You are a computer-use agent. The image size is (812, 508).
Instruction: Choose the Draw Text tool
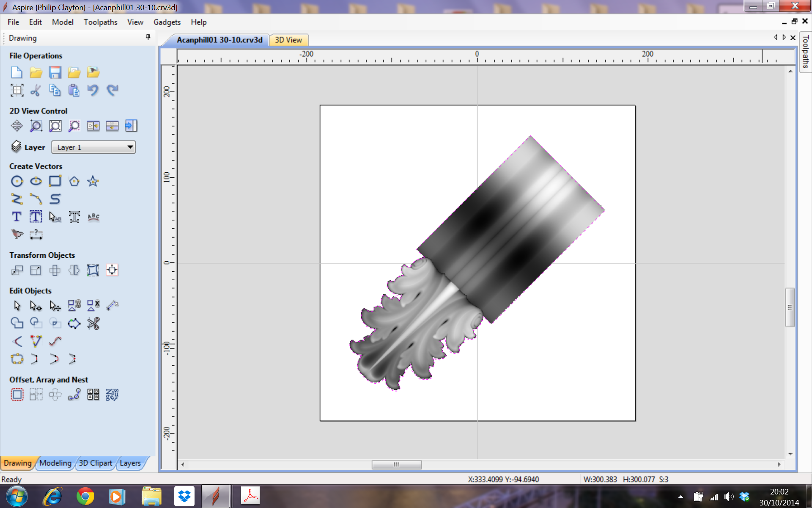click(x=17, y=217)
